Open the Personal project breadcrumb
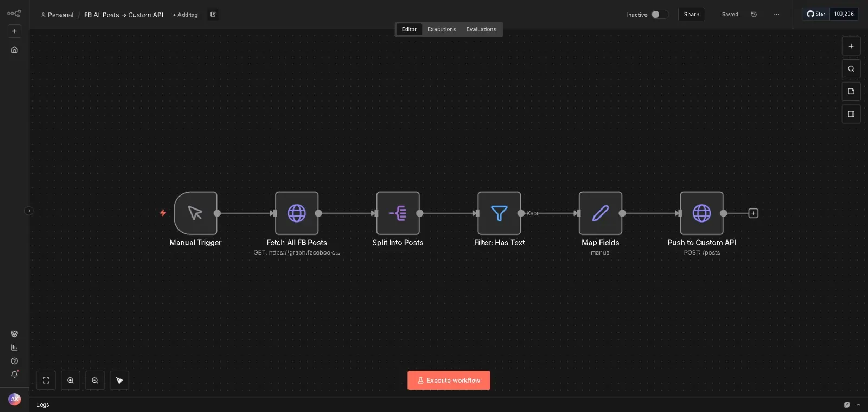Viewport: 868px width, 412px height. [x=57, y=15]
